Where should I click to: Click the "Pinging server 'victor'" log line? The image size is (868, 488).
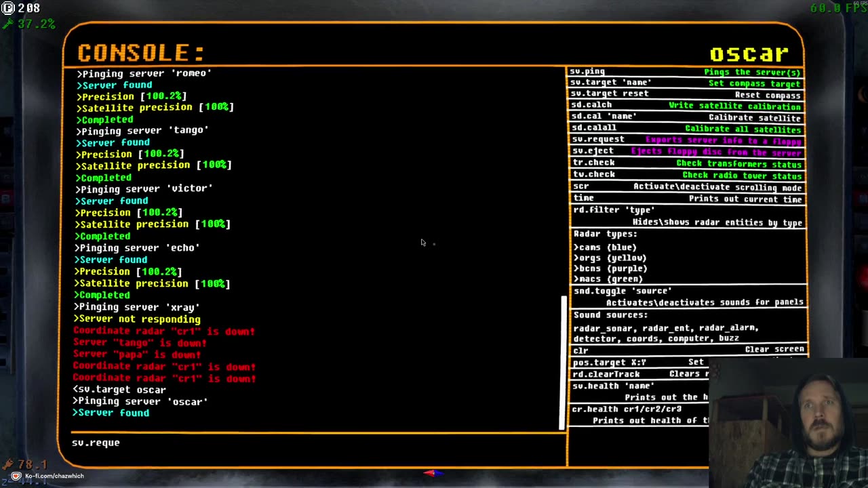coord(144,188)
